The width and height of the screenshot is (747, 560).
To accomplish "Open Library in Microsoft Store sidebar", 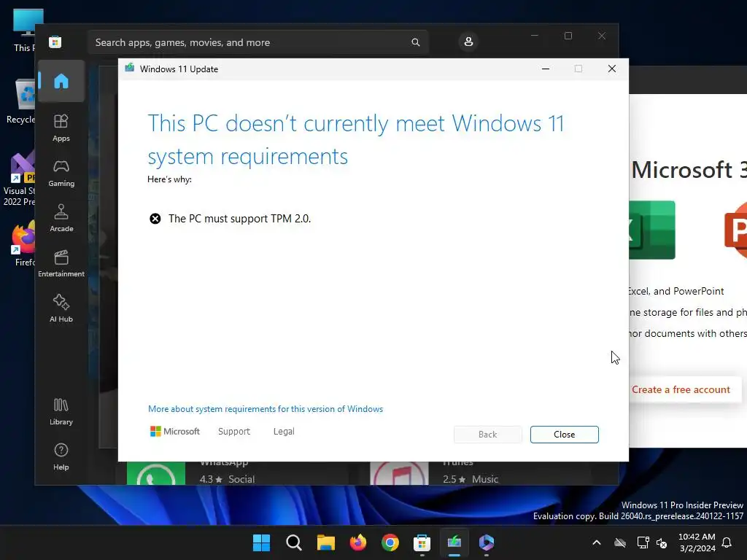I will click(61, 412).
